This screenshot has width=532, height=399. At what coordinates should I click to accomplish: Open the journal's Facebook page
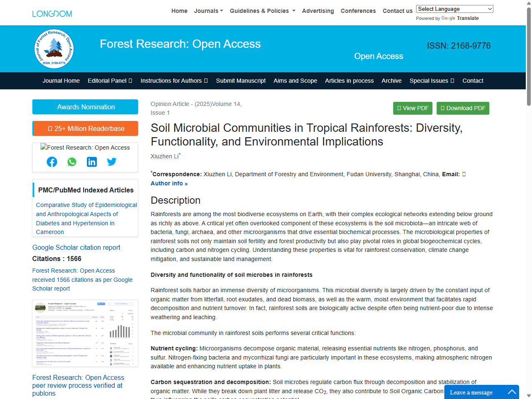[52, 162]
